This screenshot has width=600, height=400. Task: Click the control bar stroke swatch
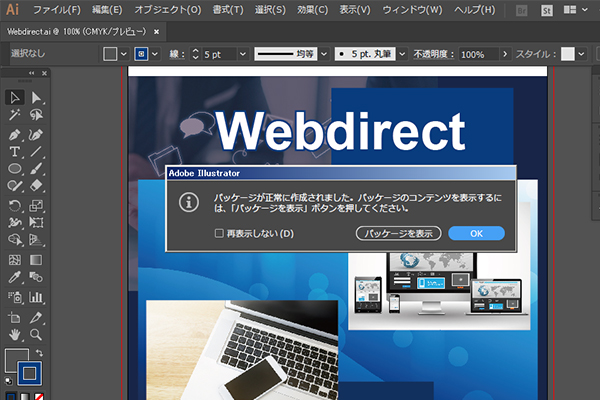141,54
